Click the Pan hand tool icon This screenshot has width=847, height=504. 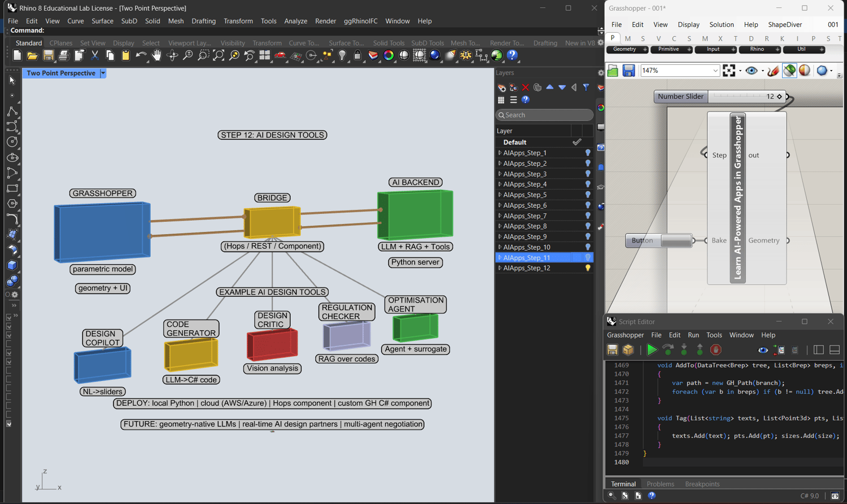156,55
